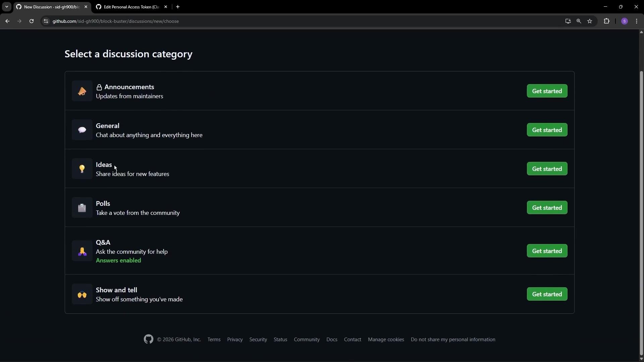
Task: Open the browser extensions puzzle icon
Action: point(607,21)
